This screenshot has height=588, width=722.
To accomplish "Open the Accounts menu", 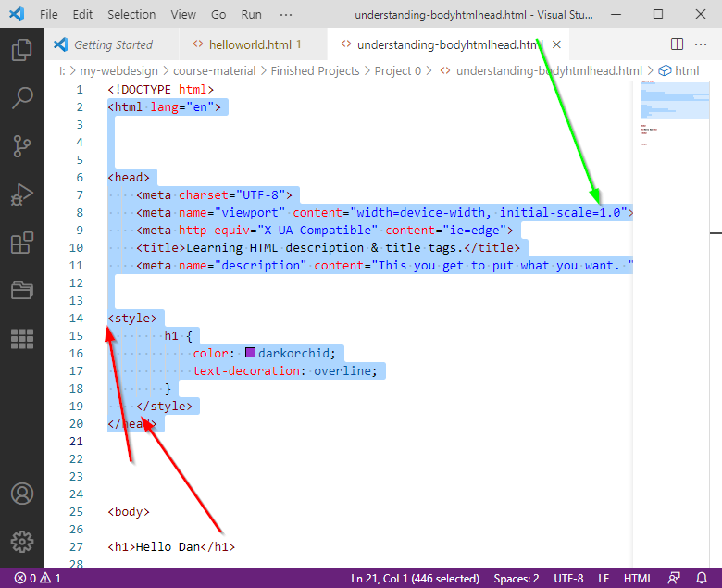I will tap(21, 494).
